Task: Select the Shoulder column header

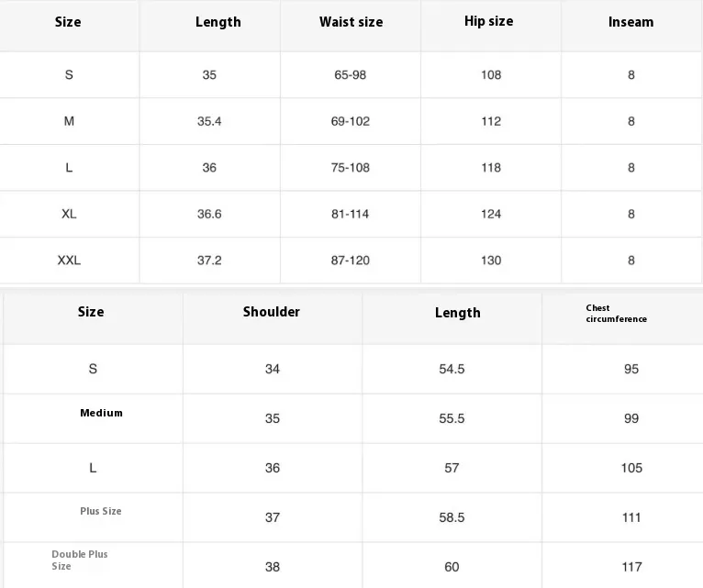Action: point(271,312)
